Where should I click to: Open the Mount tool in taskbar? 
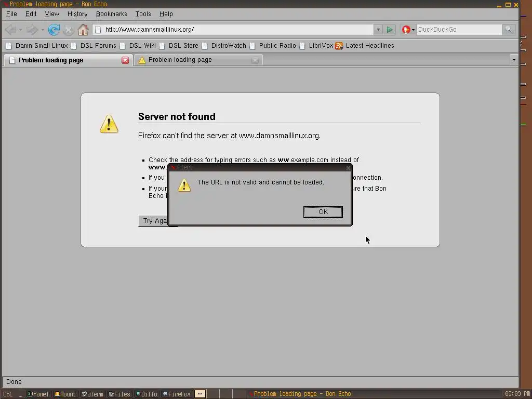[65, 394]
